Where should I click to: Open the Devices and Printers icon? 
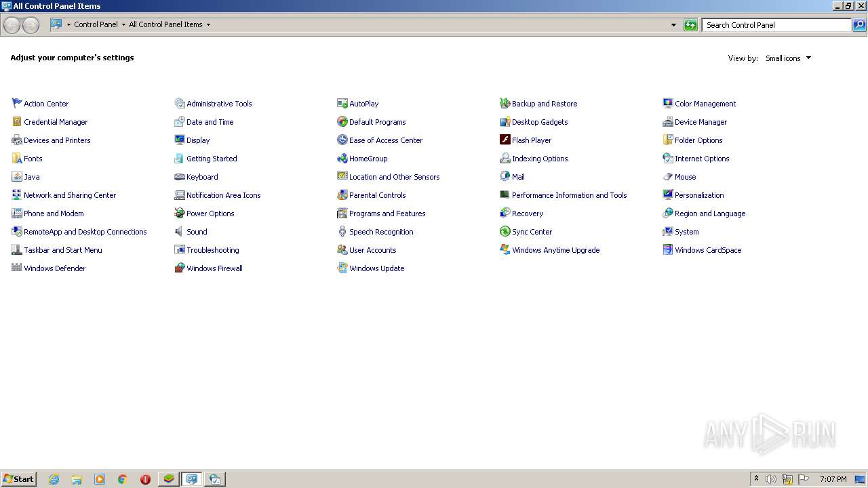[17, 140]
